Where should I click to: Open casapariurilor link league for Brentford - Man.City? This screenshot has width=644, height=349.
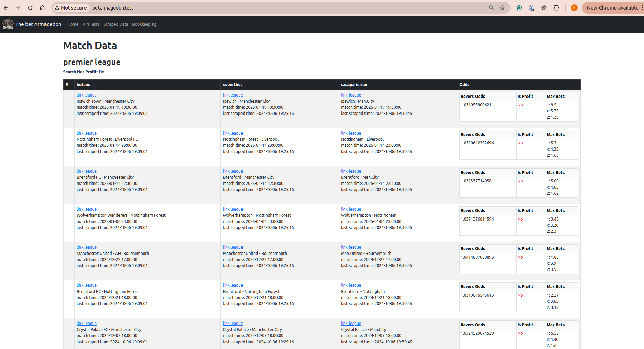tap(351, 171)
